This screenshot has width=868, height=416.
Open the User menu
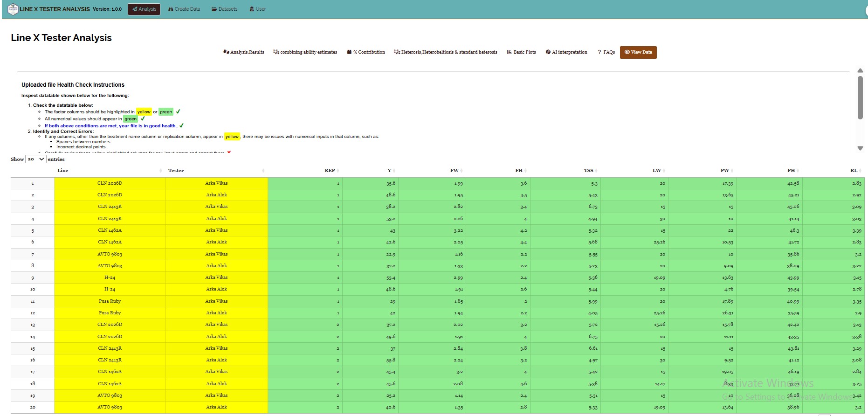coord(258,9)
